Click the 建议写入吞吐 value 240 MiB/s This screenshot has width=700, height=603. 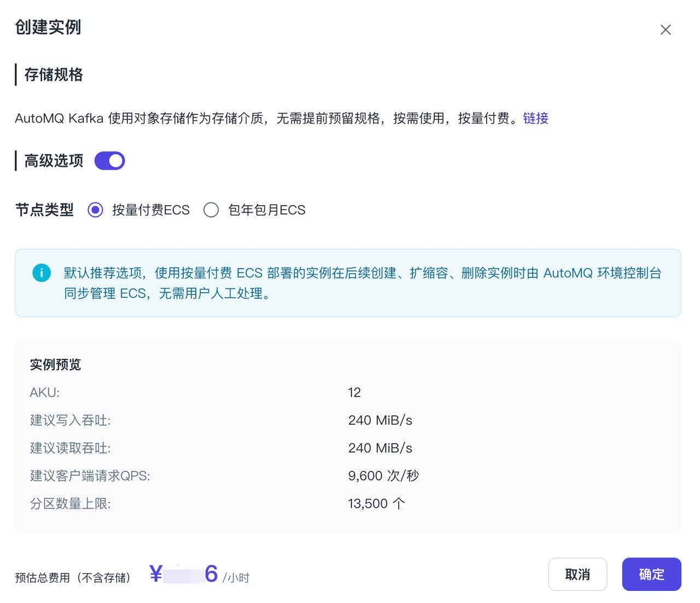click(x=380, y=420)
